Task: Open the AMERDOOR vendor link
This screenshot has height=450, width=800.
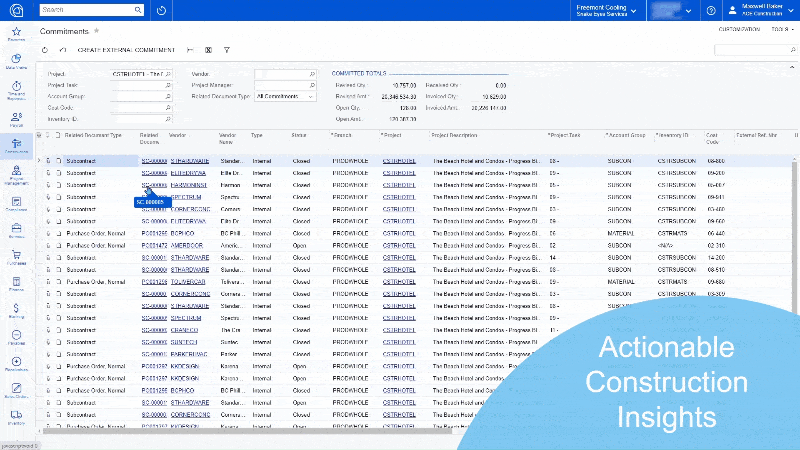Action: pos(187,245)
